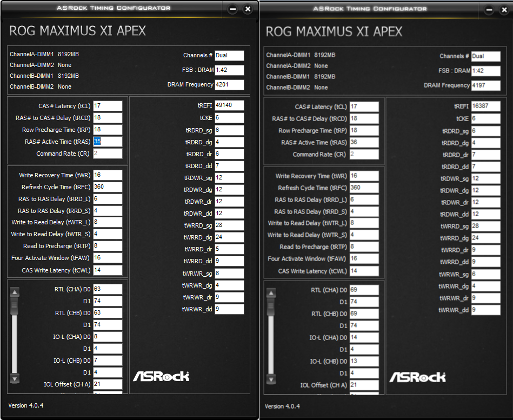The image size is (513, 420).
Task: Click scroll up arrow in right window
Action: [271, 293]
